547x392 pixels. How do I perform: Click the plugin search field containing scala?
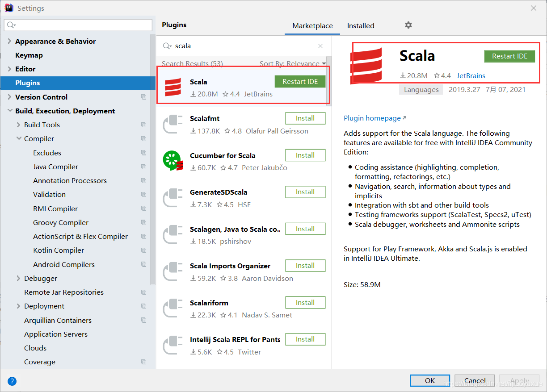click(244, 46)
